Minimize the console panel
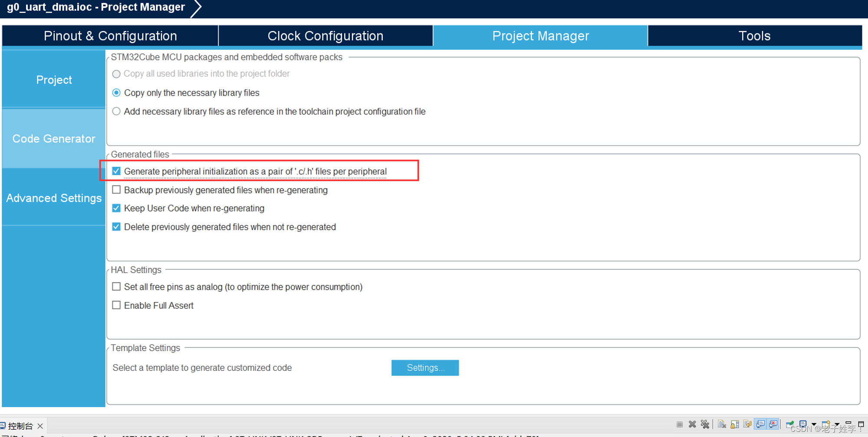The image size is (868, 437). [x=848, y=423]
